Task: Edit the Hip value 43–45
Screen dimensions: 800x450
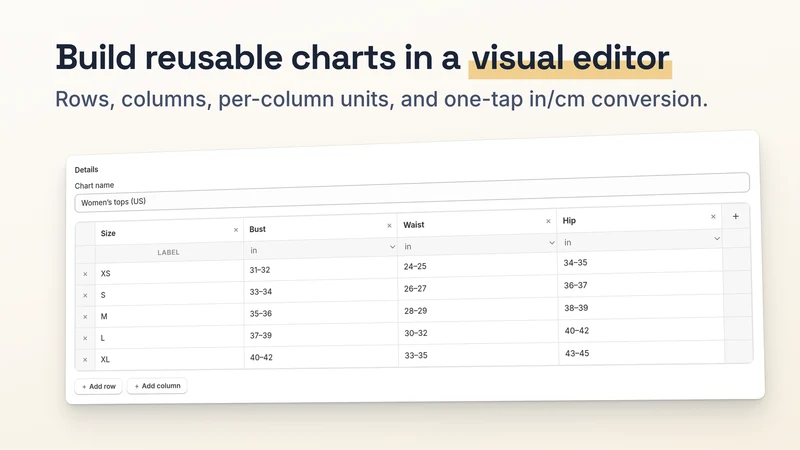Action: coord(642,353)
